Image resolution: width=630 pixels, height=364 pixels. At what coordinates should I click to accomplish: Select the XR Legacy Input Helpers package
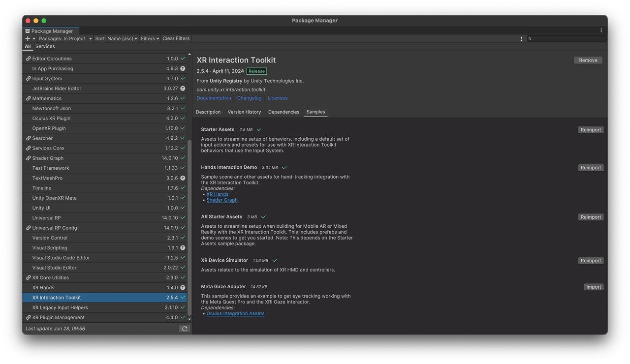[x=104, y=307]
